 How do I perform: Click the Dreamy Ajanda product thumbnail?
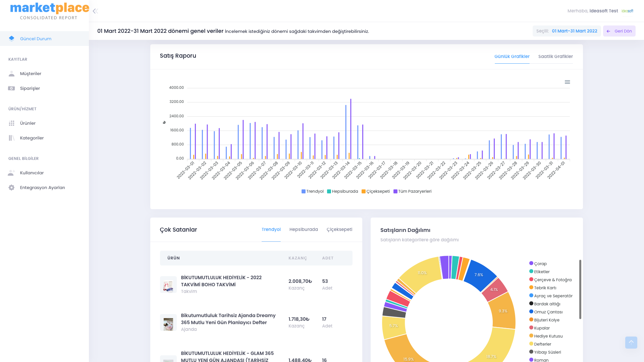click(168, 322)
